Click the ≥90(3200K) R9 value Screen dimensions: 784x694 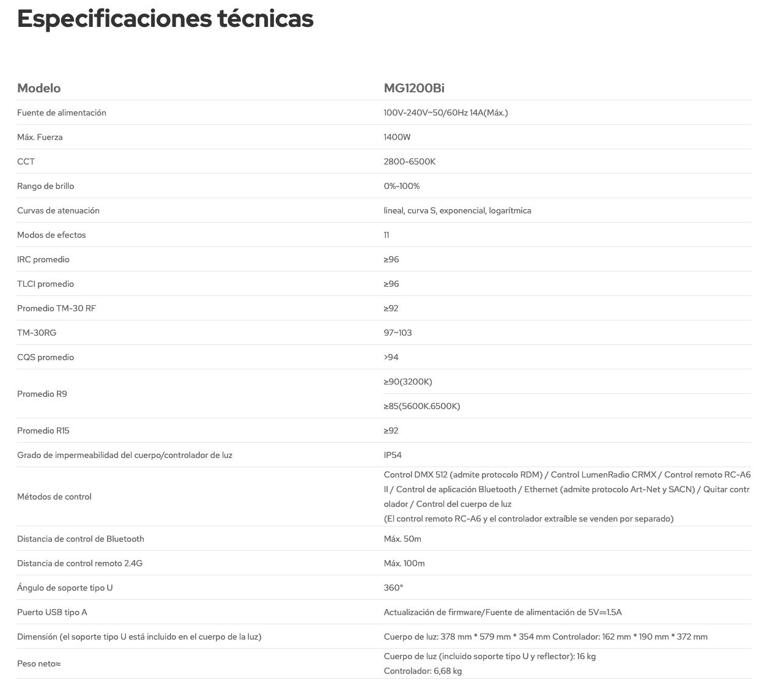click(408, 382)
